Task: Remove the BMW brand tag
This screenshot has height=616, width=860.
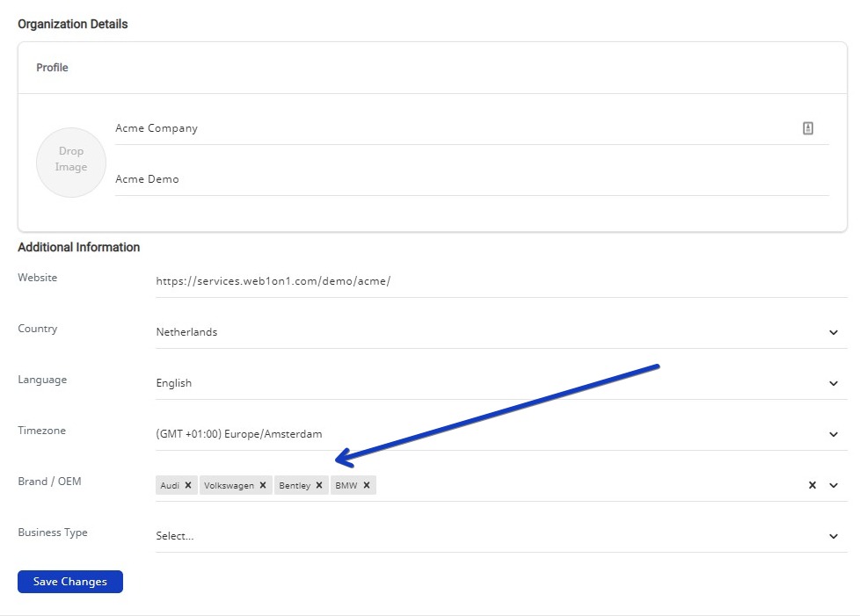Action: 367,485
